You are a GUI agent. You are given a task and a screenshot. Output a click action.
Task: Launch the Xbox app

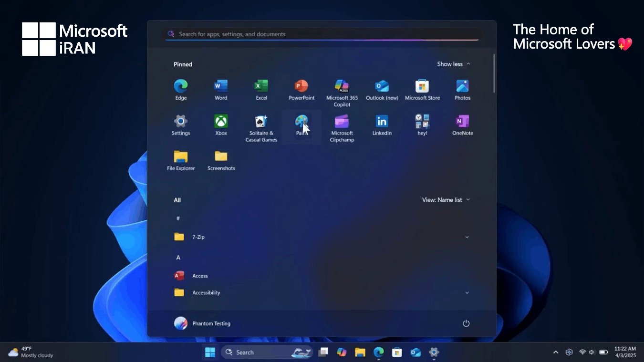(x=221, y=125)
